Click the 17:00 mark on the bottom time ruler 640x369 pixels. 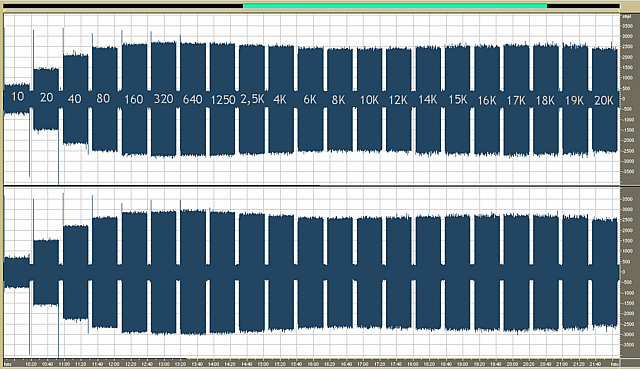point(363,364)
